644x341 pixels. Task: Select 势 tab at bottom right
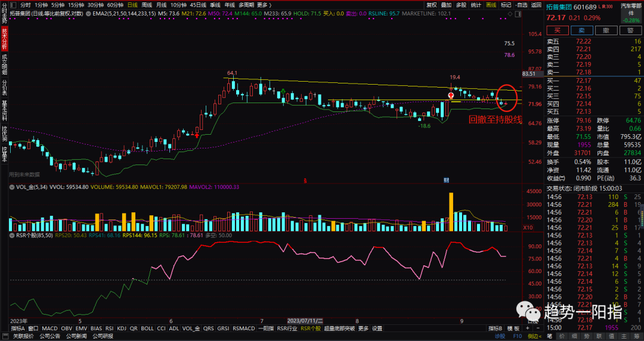pos(587,336)
